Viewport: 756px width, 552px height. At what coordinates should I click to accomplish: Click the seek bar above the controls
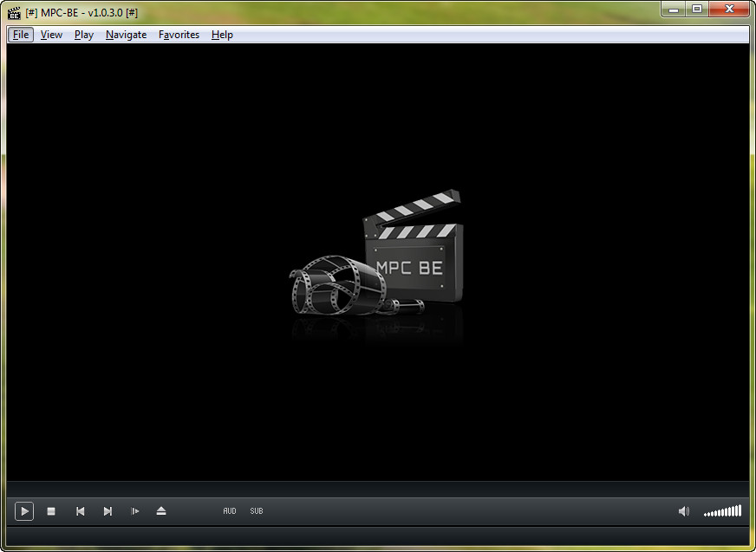[x=378, y=490]
